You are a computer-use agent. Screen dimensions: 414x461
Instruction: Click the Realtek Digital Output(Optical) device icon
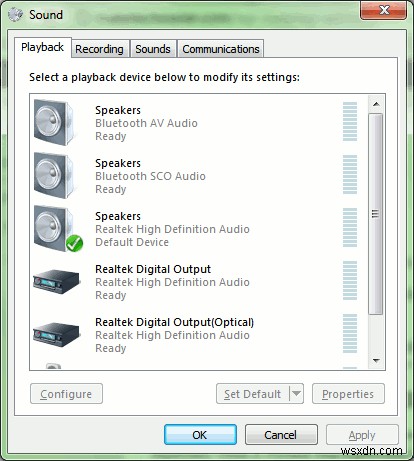[57, 335]
